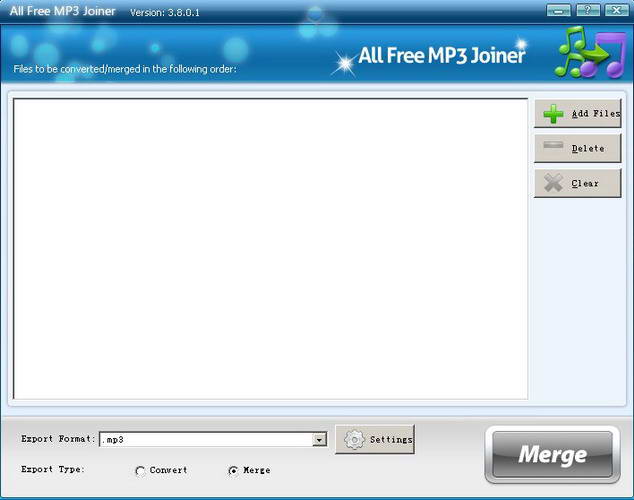634x500 pixels.
Task: Minimize the All Free MP3 Joiner window
Action: pyautogui.click(x=558, y=10)
